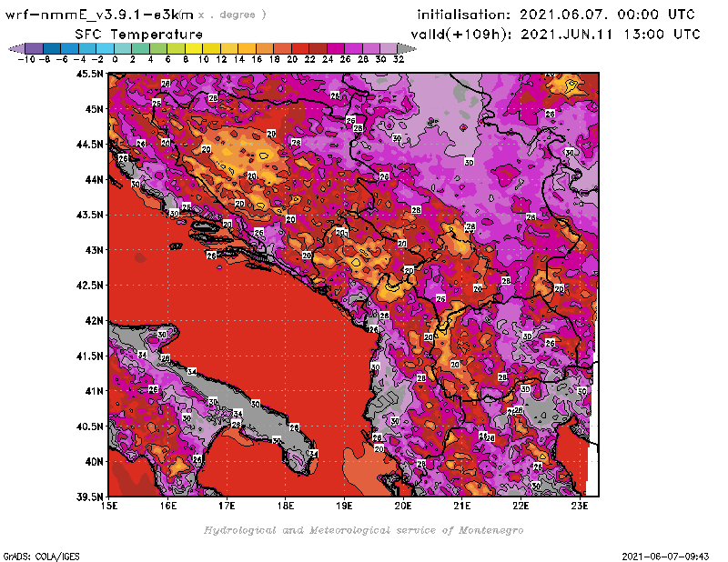Click the '22E' longitude axis label

tap(521, 506)
